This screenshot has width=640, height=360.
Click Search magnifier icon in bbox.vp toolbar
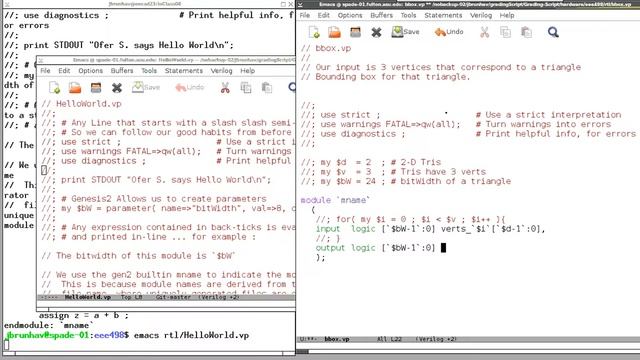[x=553, y=32]
